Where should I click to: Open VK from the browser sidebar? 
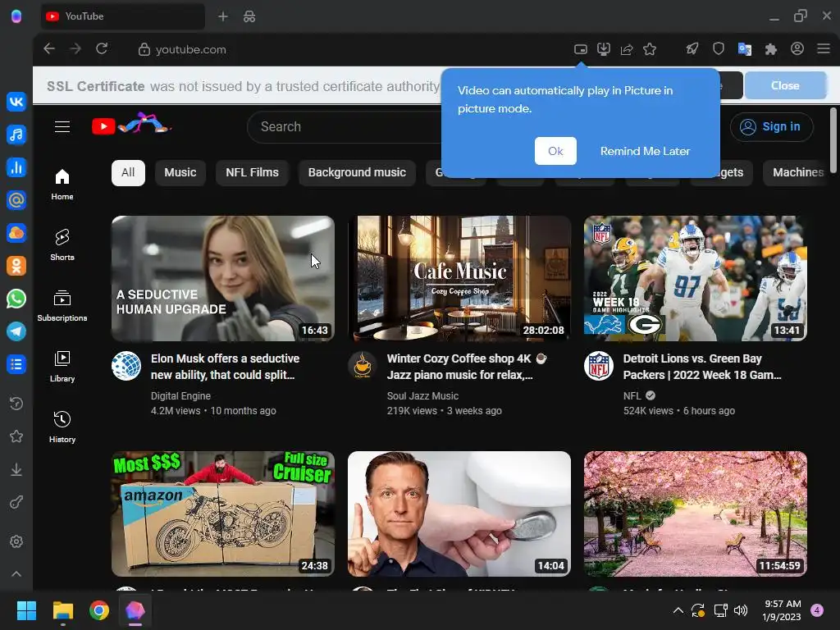(x=16, y=101)
